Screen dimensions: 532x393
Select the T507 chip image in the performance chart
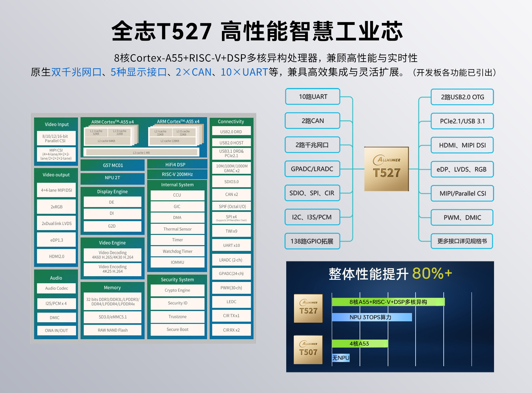(308, 350)
